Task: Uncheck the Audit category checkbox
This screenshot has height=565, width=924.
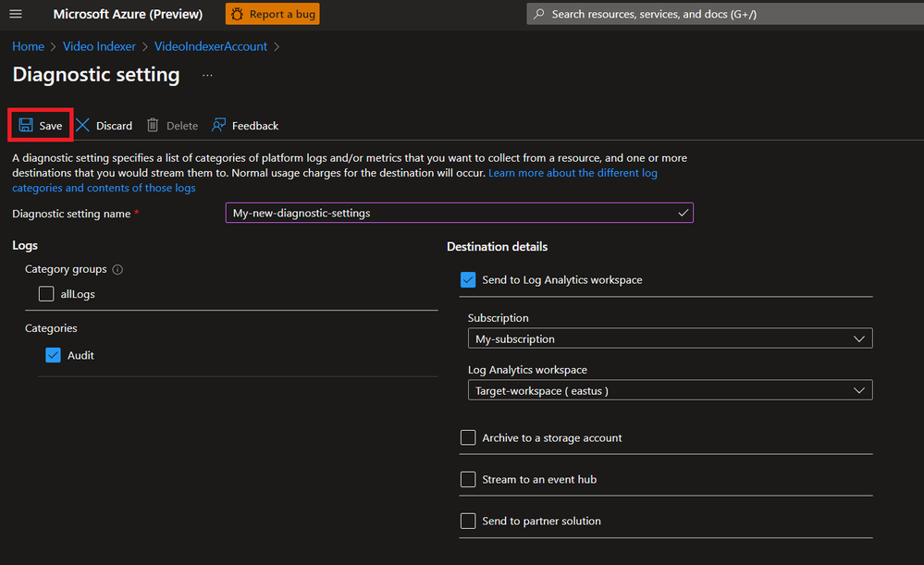Action: (x=53, y=355)
